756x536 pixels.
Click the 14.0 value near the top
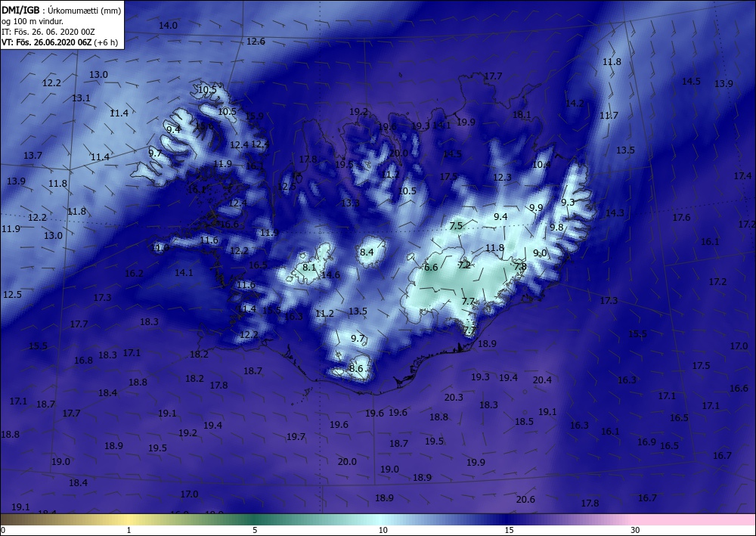coord(168,26)
